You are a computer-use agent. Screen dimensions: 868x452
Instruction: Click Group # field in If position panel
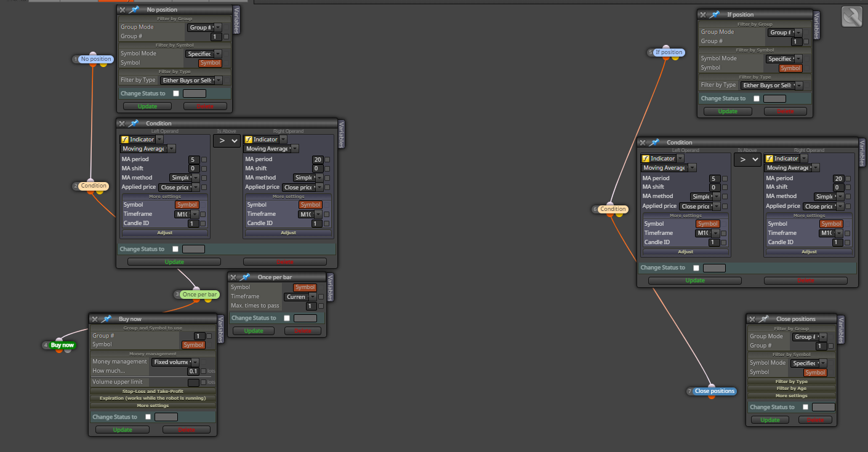[797, 42]
